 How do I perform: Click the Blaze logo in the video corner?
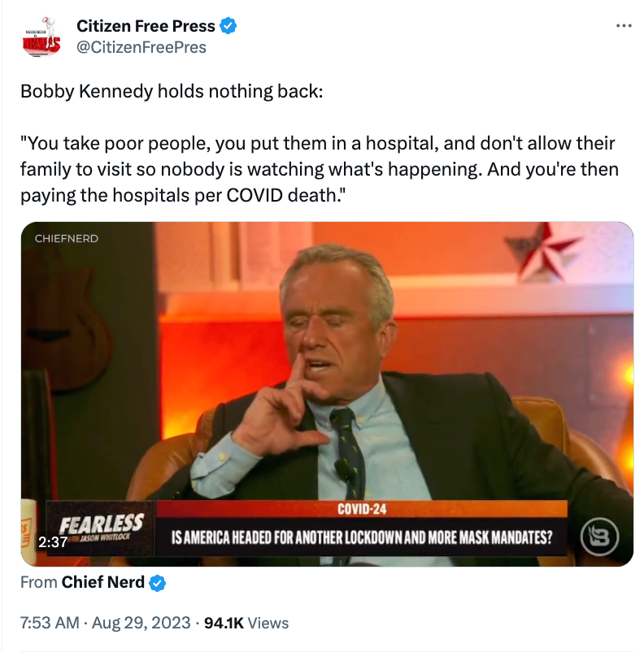click(x=599, y=537)
